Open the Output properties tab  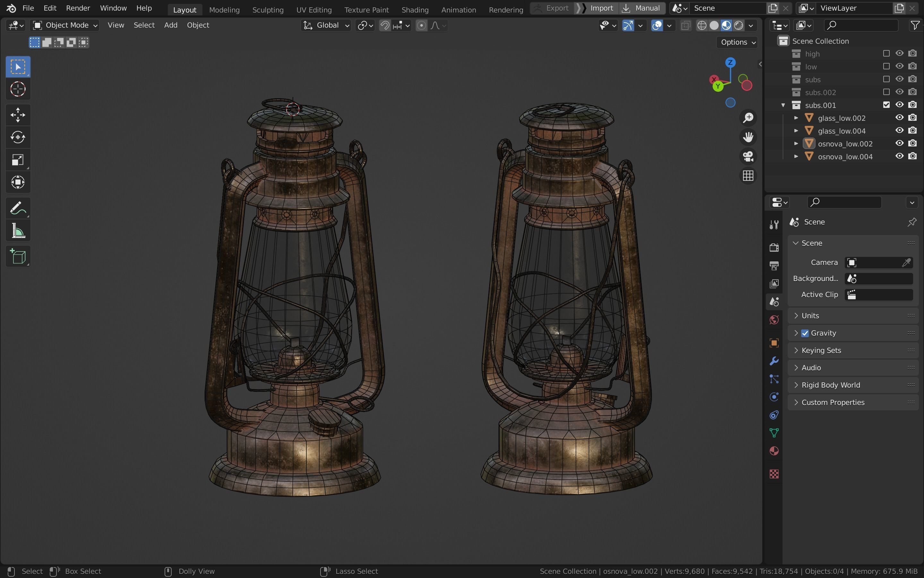[x=774, y=265]
